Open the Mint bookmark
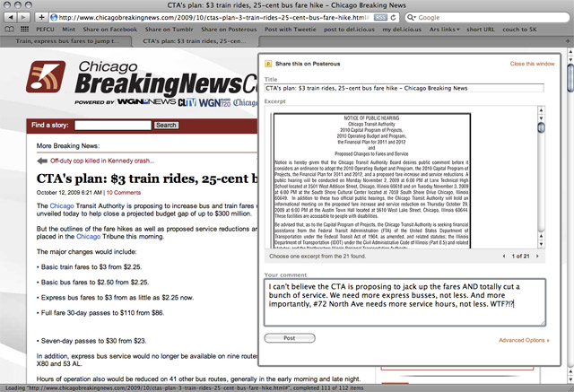Viewport: 574px width, 392px height. pyautogui.click(x=68, y=30)
